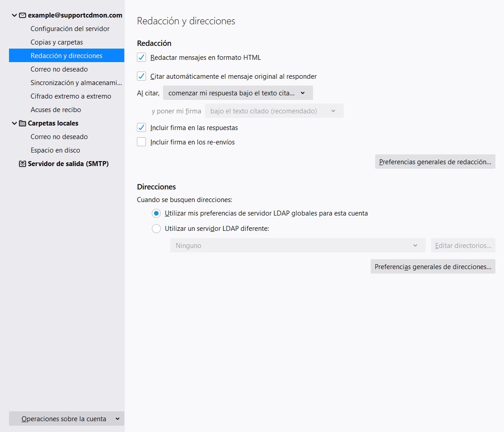
Task: Open Operaciones sobre la cuenta dropdown
Action: (x=67, y=419)
